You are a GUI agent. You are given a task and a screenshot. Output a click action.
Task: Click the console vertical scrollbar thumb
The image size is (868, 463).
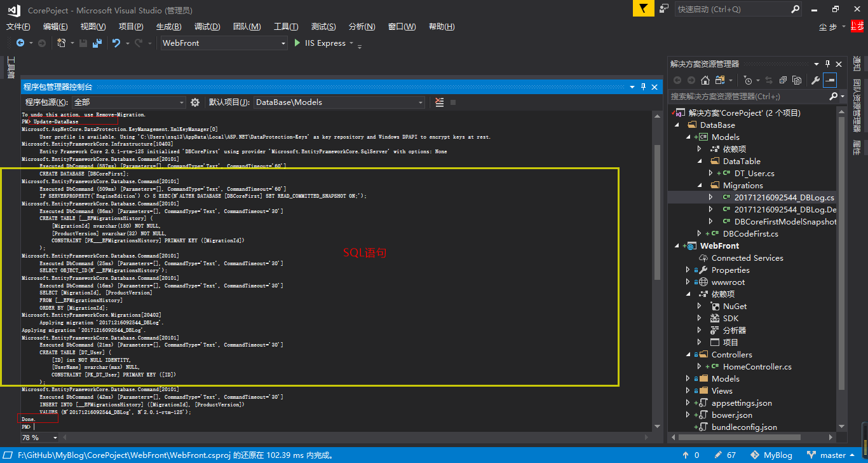pyautogui.click(x=658, y=213)
